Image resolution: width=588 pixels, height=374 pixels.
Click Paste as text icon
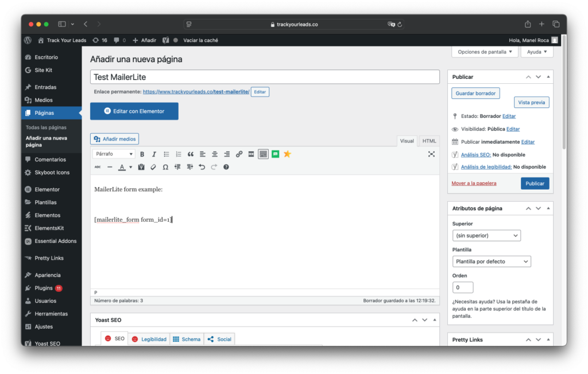coord(141,167)
